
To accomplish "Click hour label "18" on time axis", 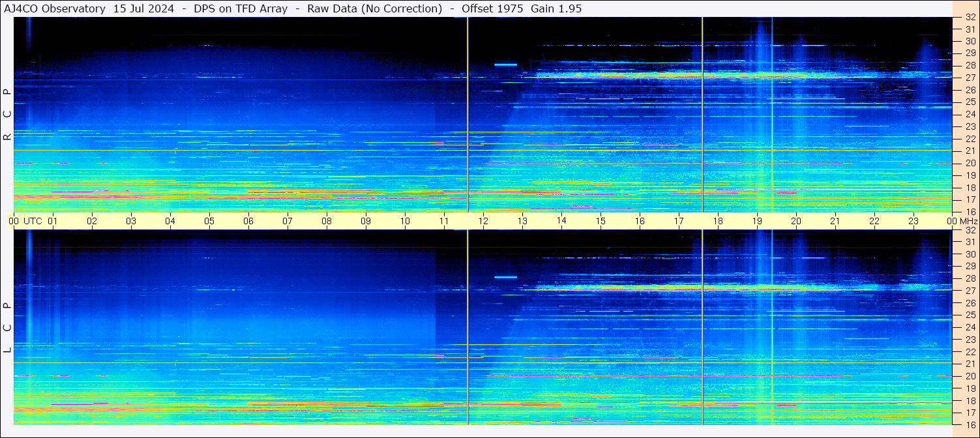I will [718, 221].
